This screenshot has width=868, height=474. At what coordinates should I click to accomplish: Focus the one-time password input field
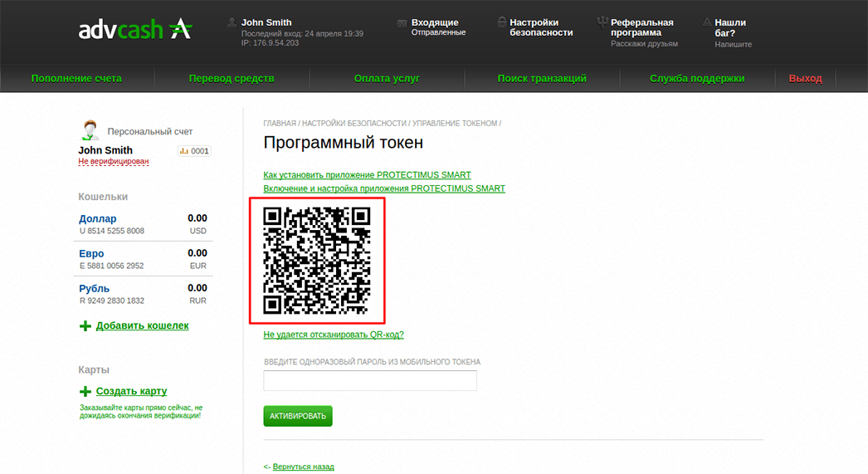(370, 380)
